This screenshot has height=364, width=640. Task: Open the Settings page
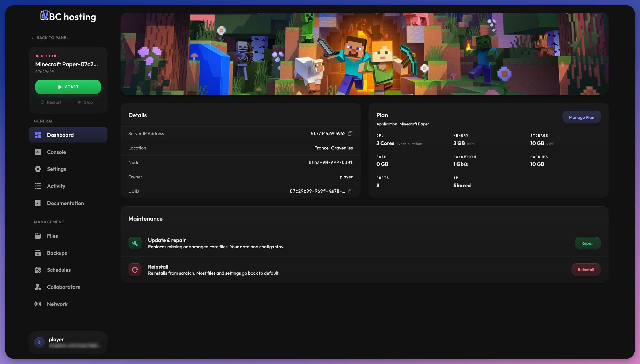pyautogui.click(x=68, y=169)
